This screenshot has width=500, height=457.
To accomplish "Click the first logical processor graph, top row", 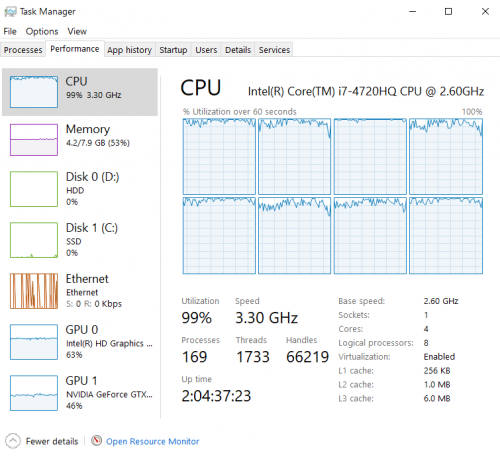I will click(219, 156).
